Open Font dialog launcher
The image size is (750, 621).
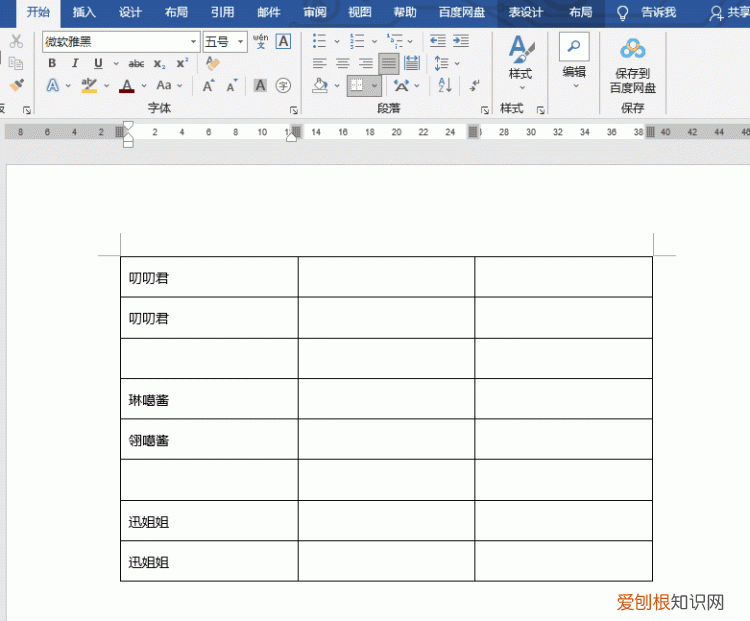click(294, 111)
